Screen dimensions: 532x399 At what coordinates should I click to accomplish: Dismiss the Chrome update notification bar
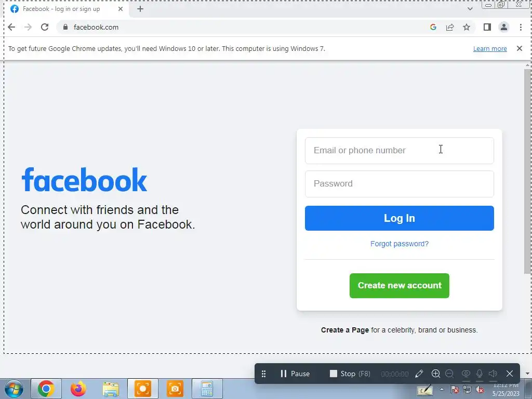click(x=520, y=48)
